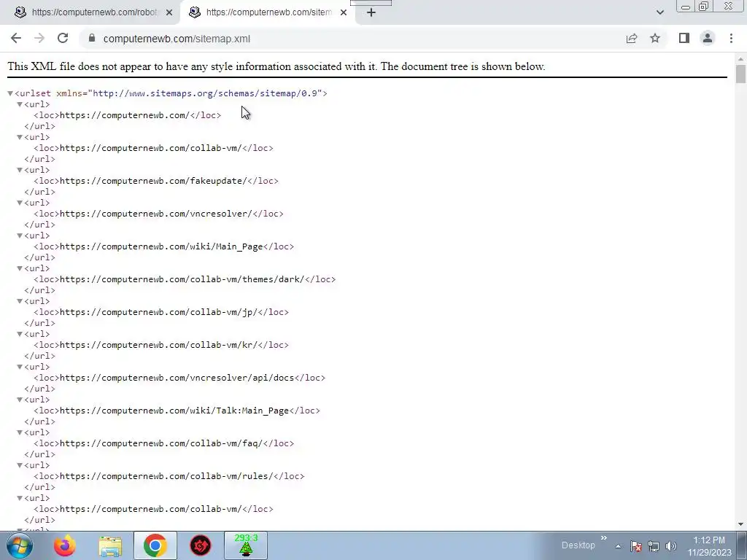Open the Windows Start menu
Screen dimensions: 747x560
tap(20, 545)
